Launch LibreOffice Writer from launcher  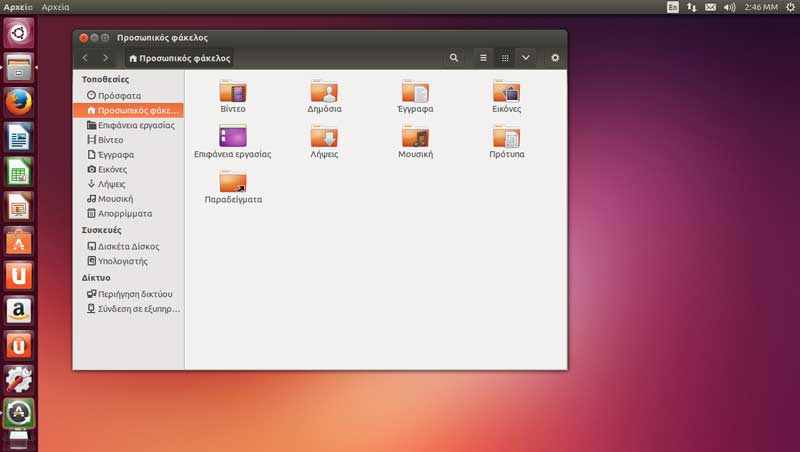coord(19,137)
